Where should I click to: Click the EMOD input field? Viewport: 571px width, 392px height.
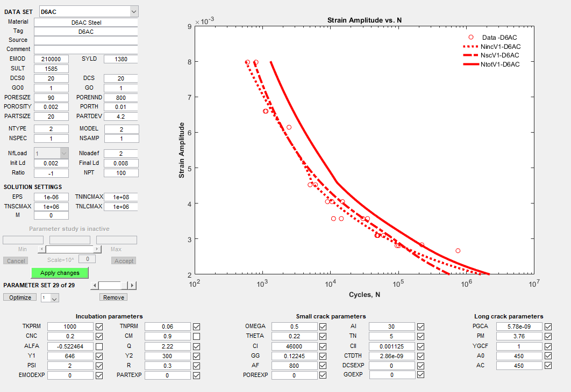click(x=51, y=59)
